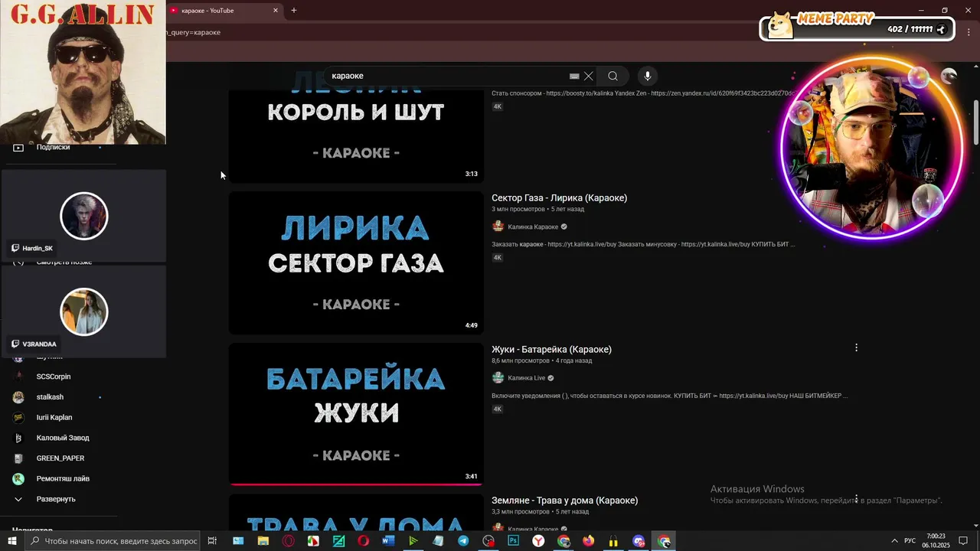Click the Калинка Караоке avatar under Сектор Газа
The image size is (980, 551).
pyautogui.click(x=498, y=227)
